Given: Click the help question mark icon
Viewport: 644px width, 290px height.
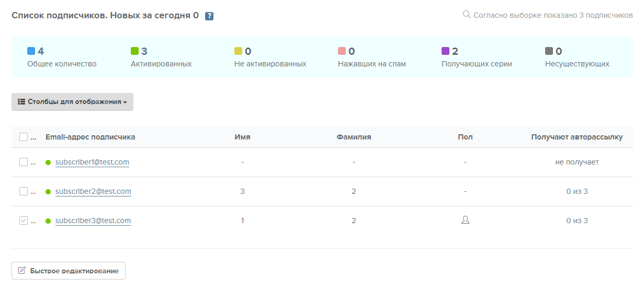Looking at the screenshot, I should tap(209, 16).
